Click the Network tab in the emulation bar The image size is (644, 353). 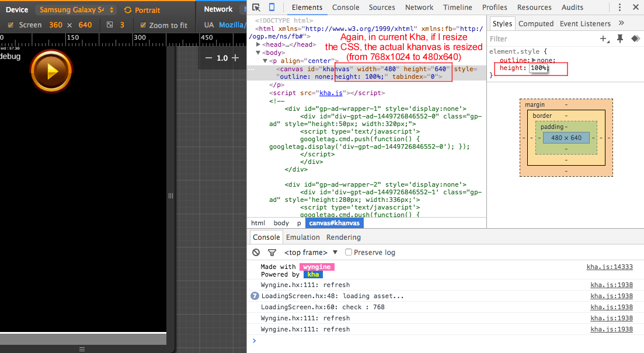(x=218, y=9)
